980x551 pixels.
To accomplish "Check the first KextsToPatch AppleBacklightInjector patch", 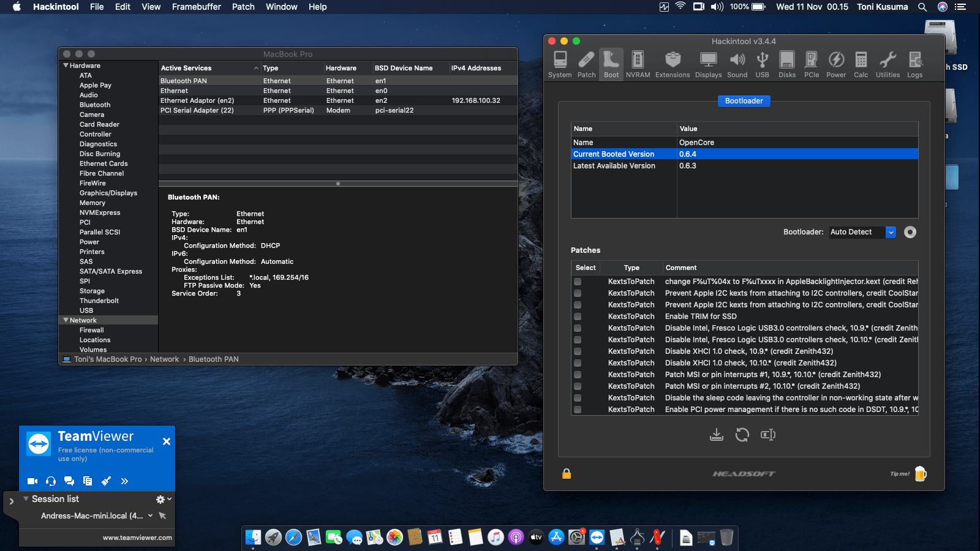I will tap(578, 282).
